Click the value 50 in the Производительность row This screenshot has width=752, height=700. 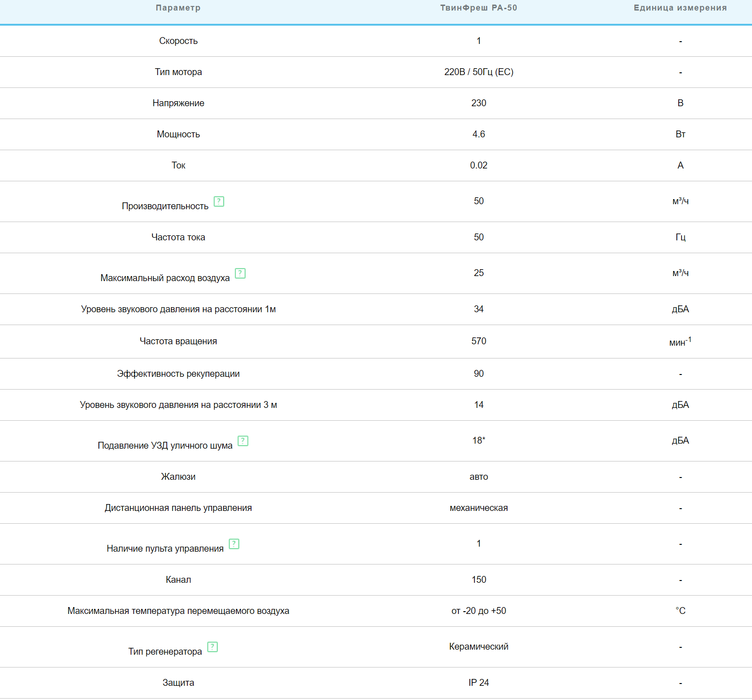pos(479,201)
